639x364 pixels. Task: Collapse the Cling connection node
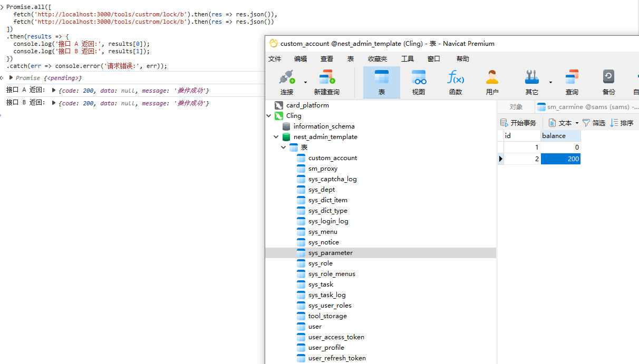tap(269, 116)
